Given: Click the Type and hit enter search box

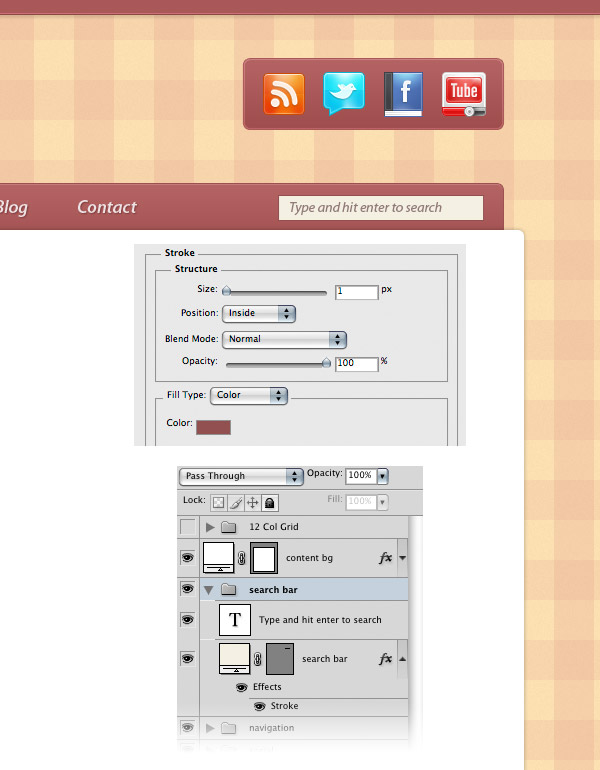Looking at the screenshot, I should click(x=381, y=208).
